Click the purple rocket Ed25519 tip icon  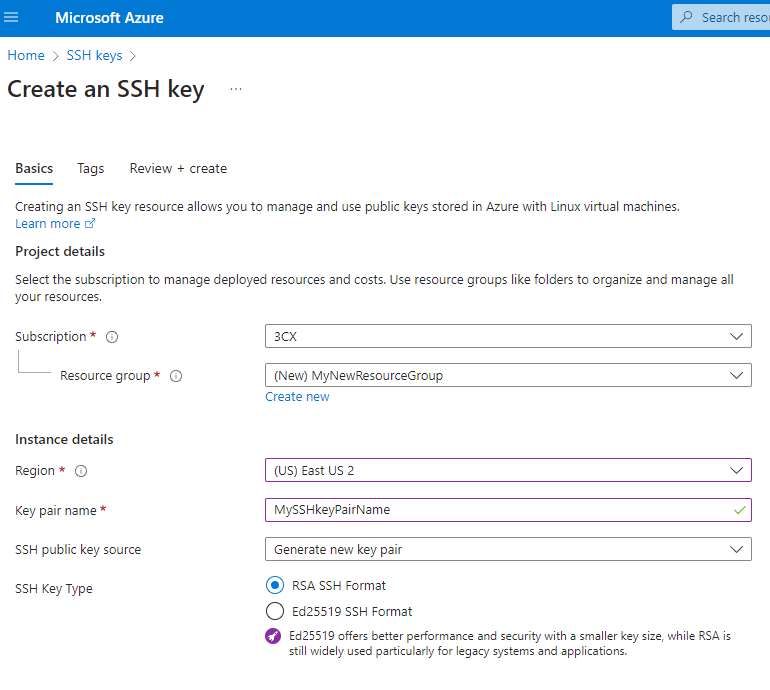pyautogui.click(x=273, y=637)
